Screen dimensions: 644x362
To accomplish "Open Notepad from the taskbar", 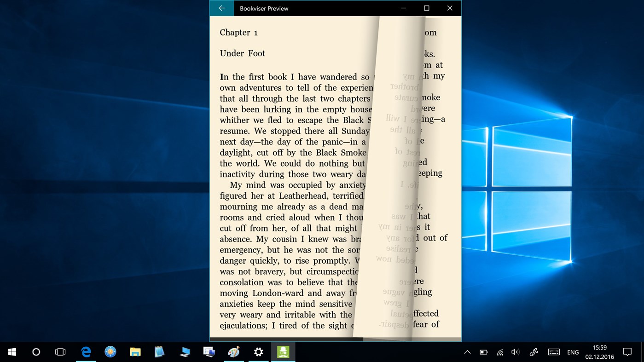I will pos(159,352).
